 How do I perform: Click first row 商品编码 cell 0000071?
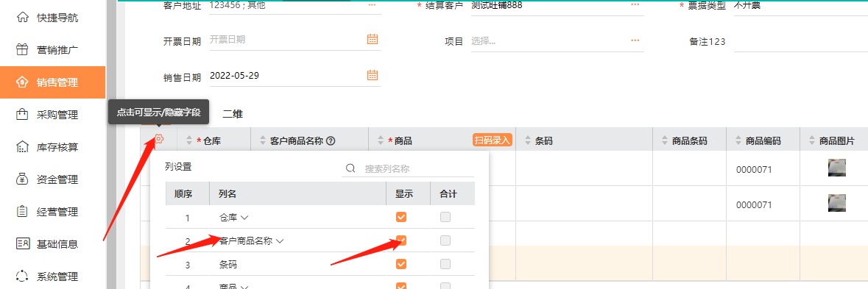tap(754, 169)
